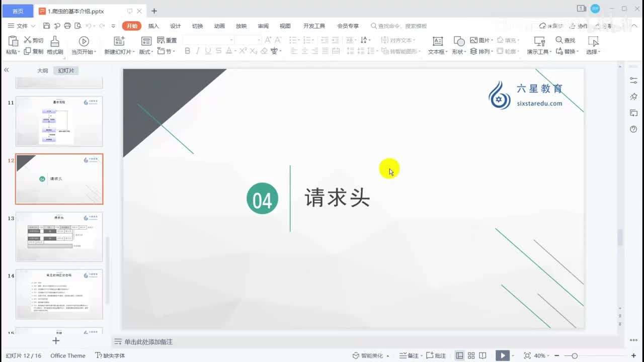This screenshot has height=362, width=644.
Task: Switch to Slide Sorter view icon
Action: (x=471, y=355)
